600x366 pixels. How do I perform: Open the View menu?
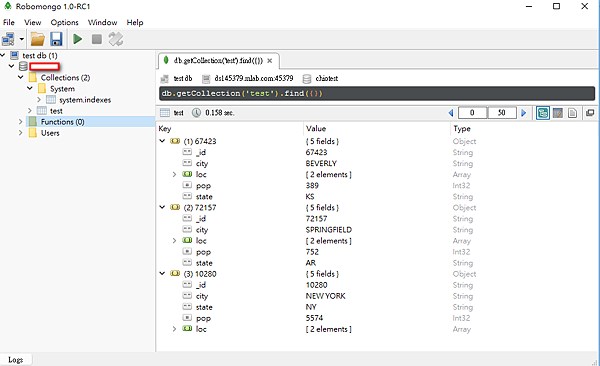(33, 22)
